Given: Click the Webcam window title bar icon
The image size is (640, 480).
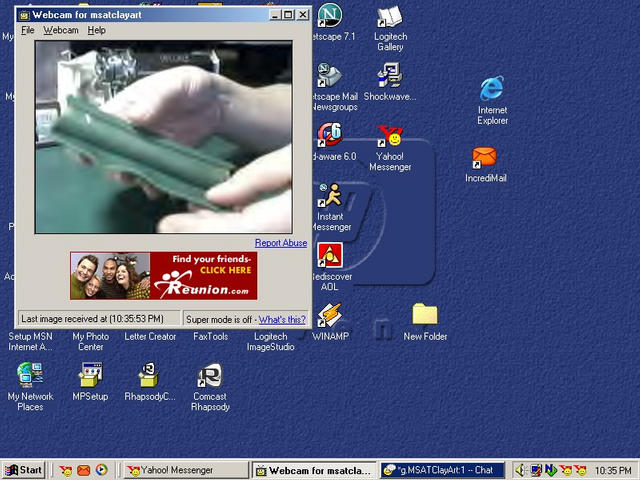Looking at the screenshot, I should [x=24, y=16].
